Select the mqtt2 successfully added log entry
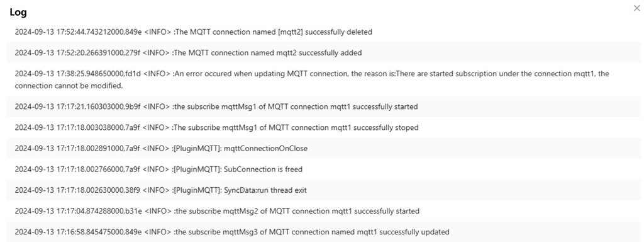The width and height of the screenshot is (644, 247). pos(324,53)
